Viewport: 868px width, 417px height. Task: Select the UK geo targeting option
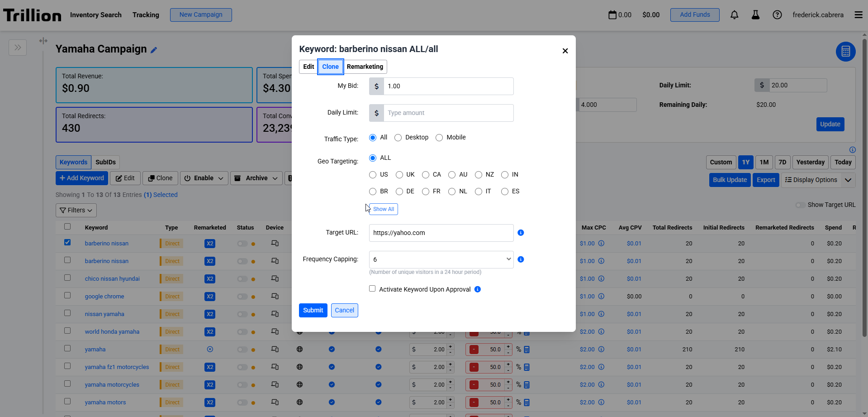tap(399, 175)
